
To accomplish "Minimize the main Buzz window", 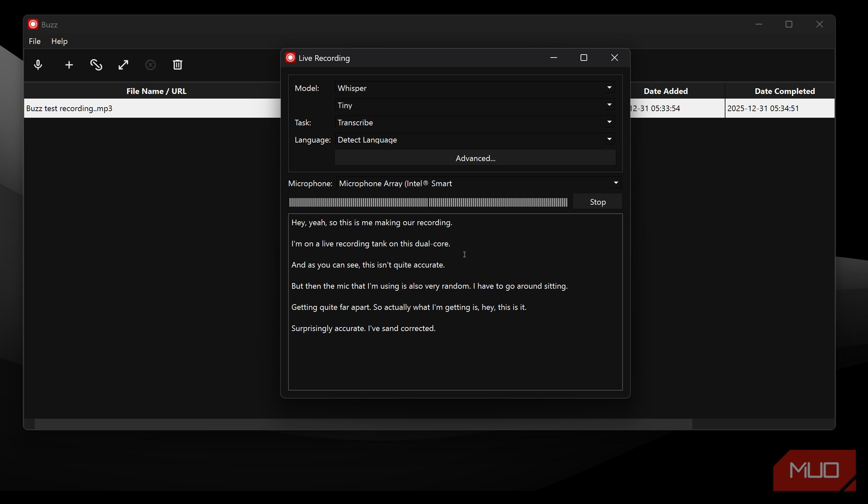I will (759, 24).
